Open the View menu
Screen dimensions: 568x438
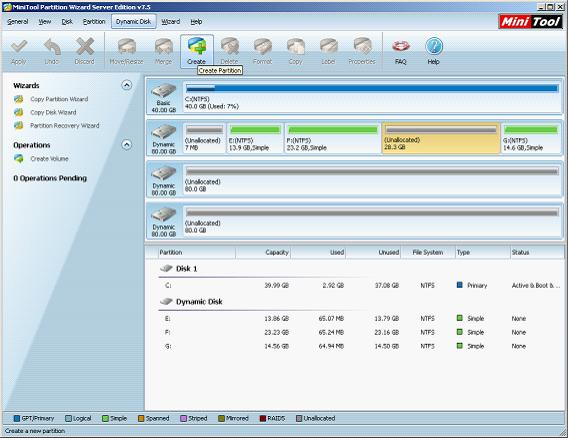(x=45, y=22)
